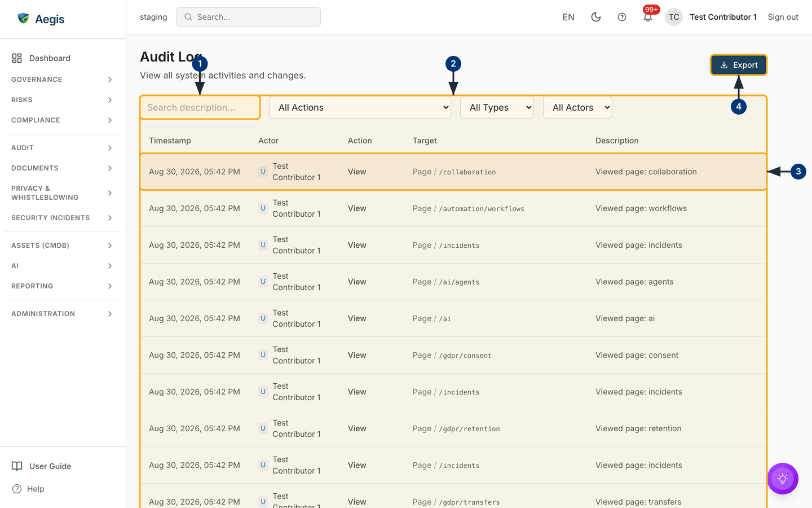Screen dimensions: 812x508
Task: Expand the Reporting section
Action: point(63,286)
